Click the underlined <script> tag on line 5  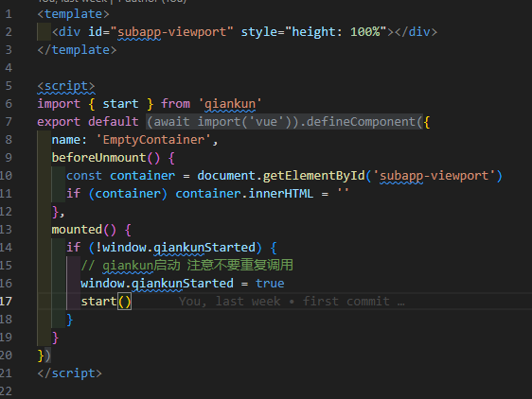point(66,86)
